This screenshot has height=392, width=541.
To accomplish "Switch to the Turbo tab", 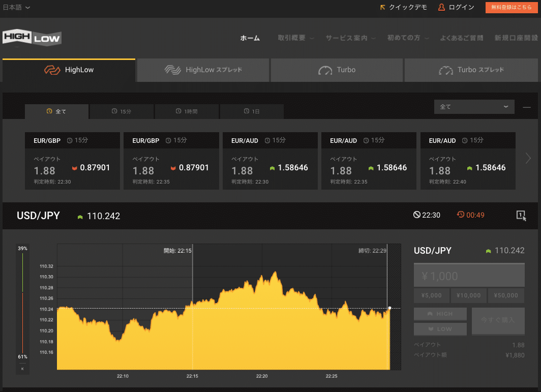I will (x=337, y=70).
